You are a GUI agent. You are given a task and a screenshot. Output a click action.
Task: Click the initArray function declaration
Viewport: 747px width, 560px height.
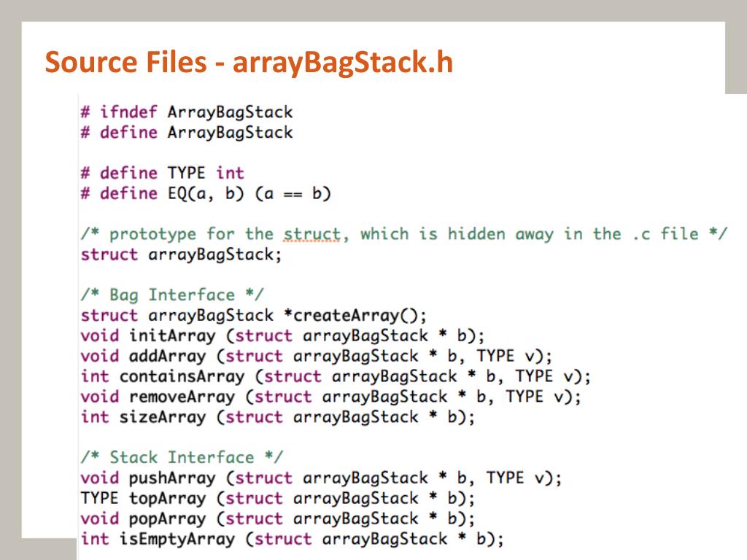pyautogui.click(x=282, y=335)
